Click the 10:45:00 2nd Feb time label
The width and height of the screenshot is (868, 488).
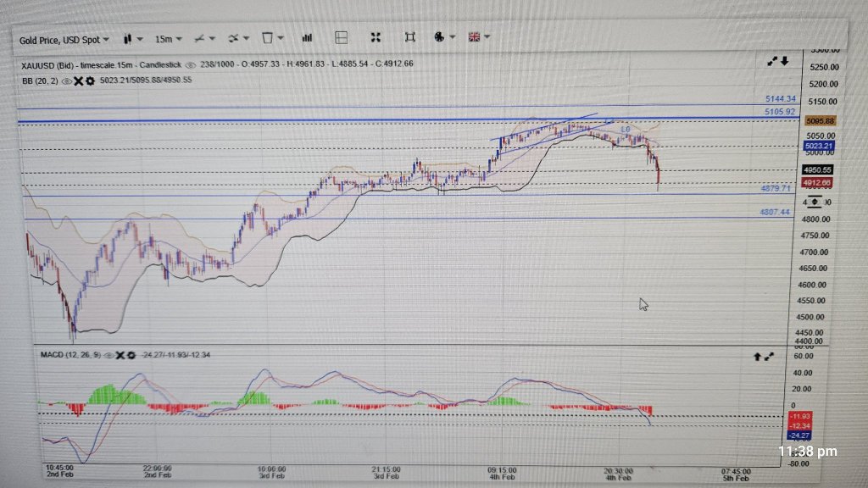click(x=60, y=471)
